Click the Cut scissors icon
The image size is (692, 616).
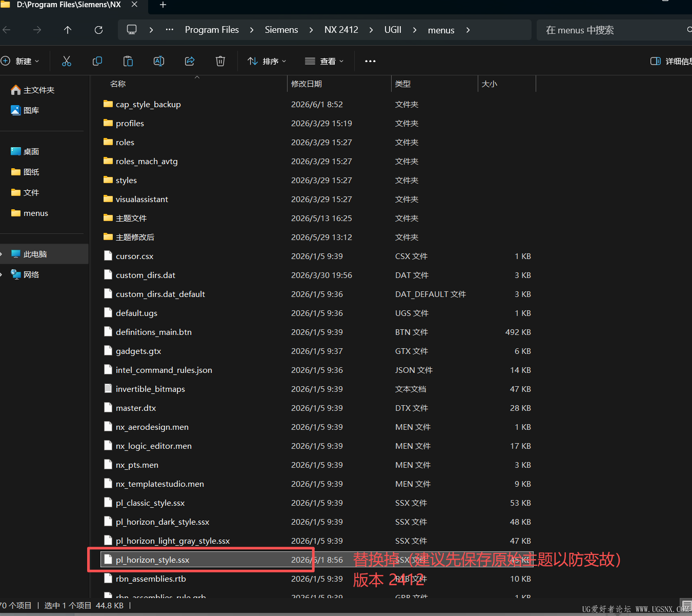pos(67,61)
